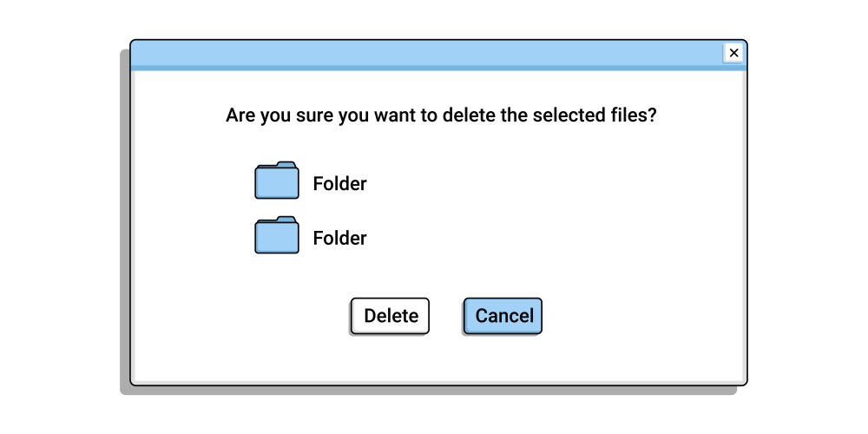Screen dimensions: 868x434
Task: Click the gray shadow left of the dialog
Action: pos(124,217)
